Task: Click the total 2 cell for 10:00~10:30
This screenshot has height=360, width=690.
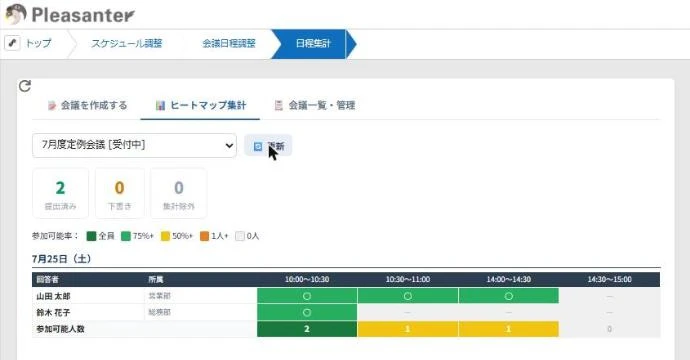Action: point(307,329)
